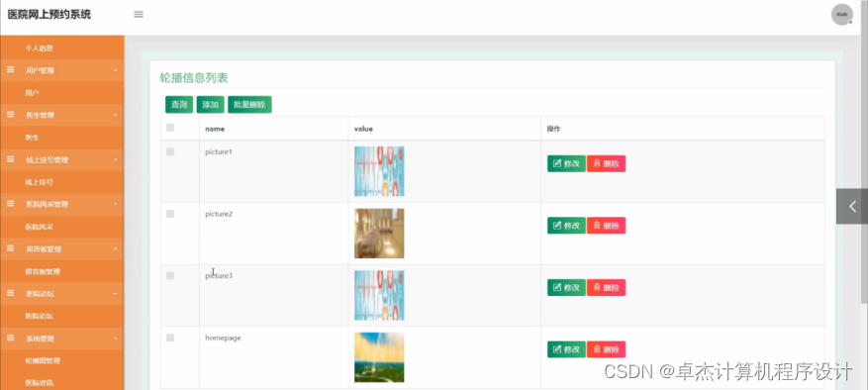The width and height of the screenshot is (868, 390).
Task: Open the picture3 carousel thumbnail
Action: click(x=379, y=295)
